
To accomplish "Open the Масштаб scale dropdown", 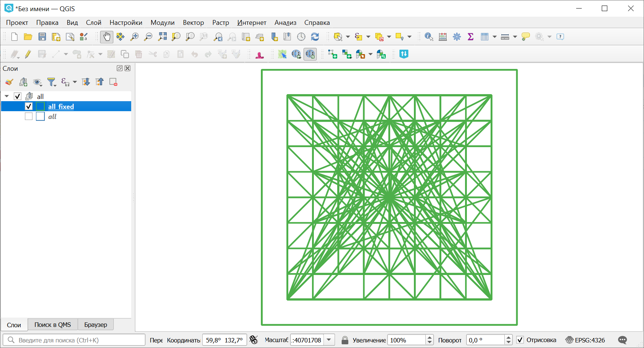I will [x=329, y=340].
